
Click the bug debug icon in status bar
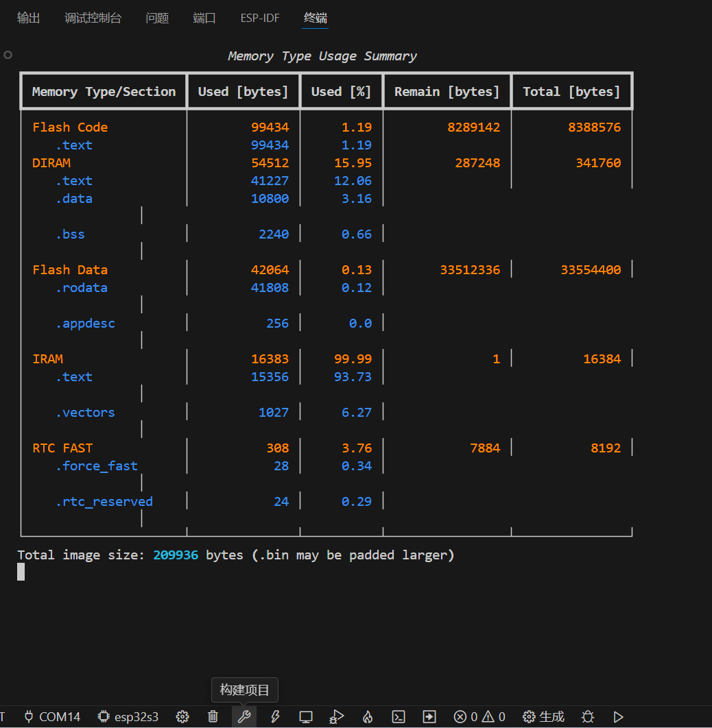[x=588, y=717]
